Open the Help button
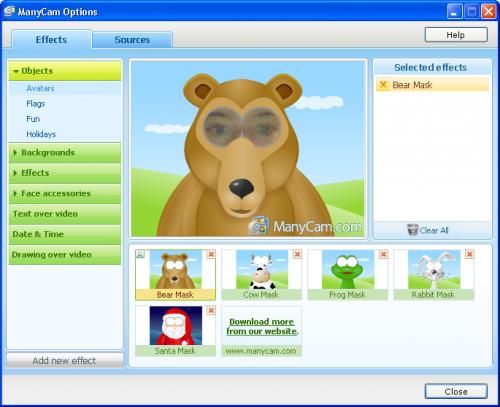The image size is (500, 407). pos(456,35)
